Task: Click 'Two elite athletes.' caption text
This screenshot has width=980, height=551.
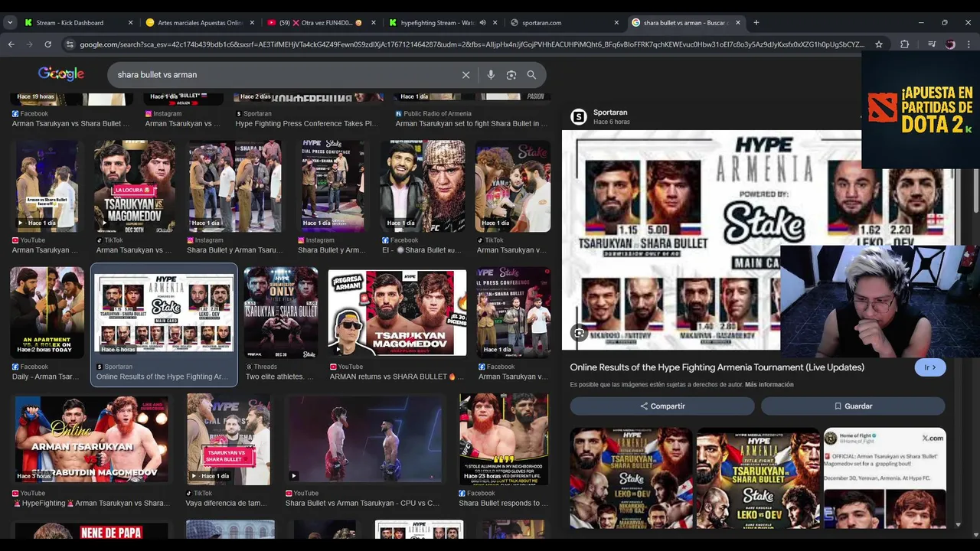Action: pyautogui.click(x=279, y=377)
